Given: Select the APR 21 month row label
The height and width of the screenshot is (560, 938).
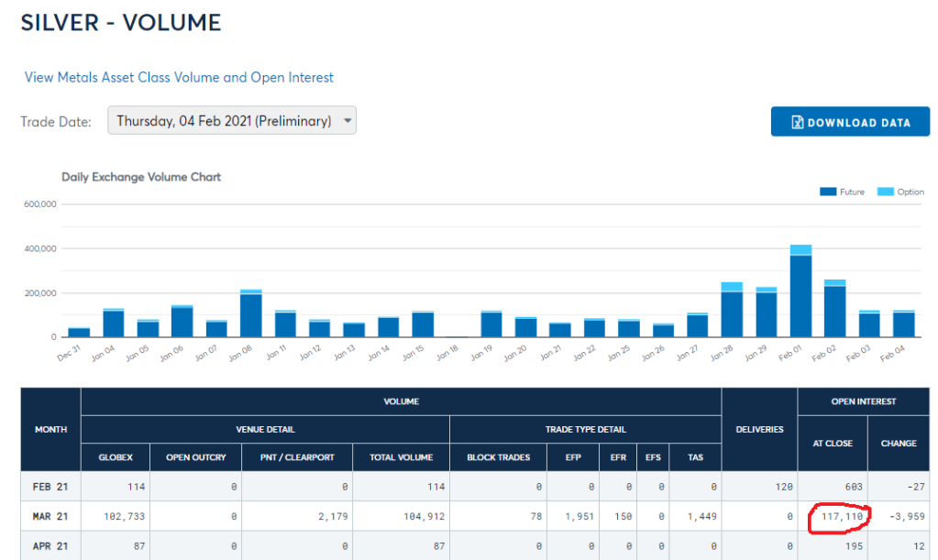Looking at the screenshot, I should (50, 547).
